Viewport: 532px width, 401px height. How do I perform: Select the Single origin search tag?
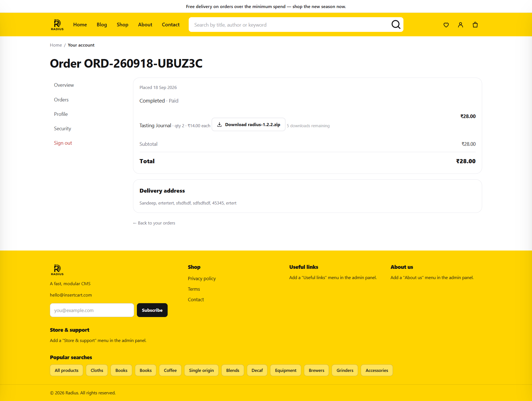[x=201, y=370]
